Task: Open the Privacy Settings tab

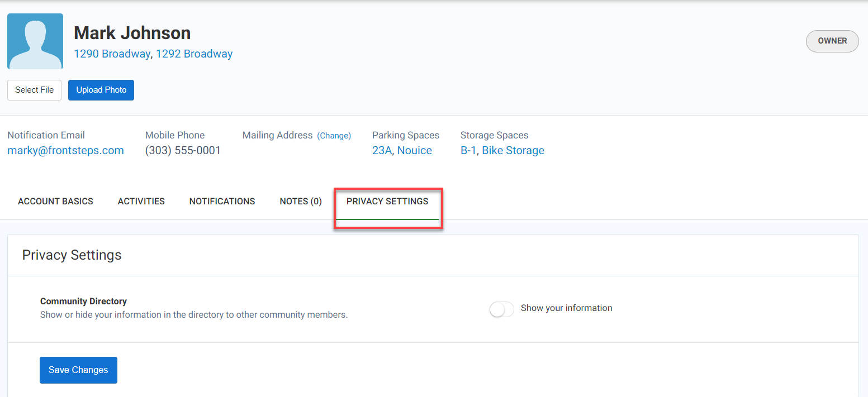Action: point(387,201)
